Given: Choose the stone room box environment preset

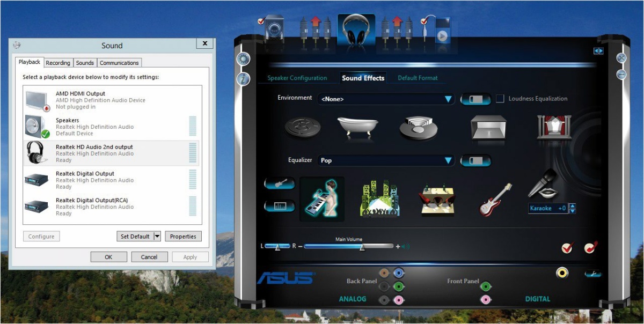Looking at the screenshot, I should coord(488,128).
